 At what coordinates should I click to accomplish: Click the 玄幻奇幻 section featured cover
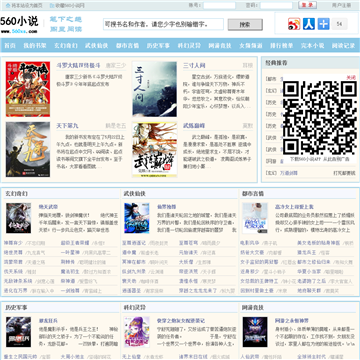(18, 218)
